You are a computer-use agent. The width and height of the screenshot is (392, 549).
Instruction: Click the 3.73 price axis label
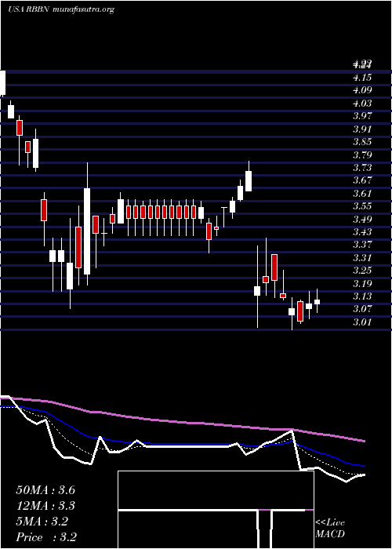[362, 167]
